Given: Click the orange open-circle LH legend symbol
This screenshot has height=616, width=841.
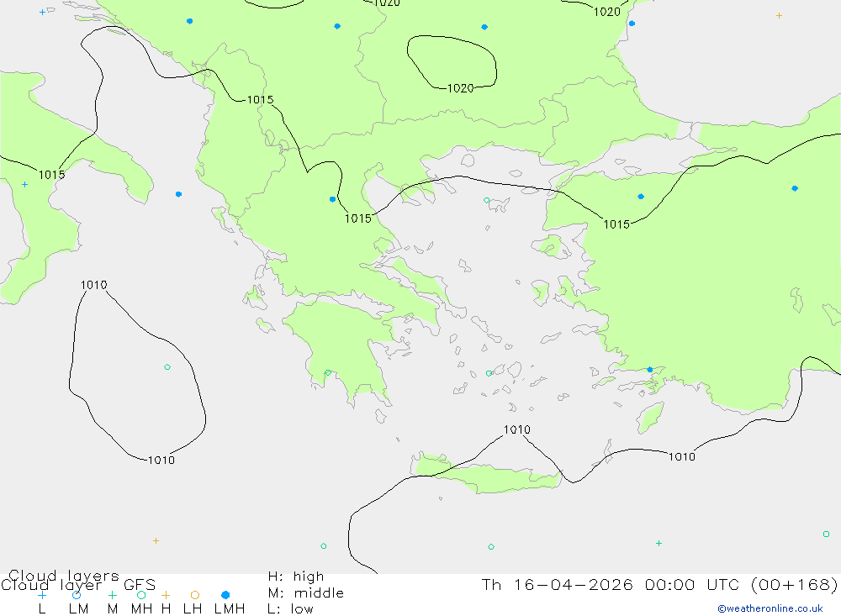Looking at the screenshot, I should coord(195,595).
